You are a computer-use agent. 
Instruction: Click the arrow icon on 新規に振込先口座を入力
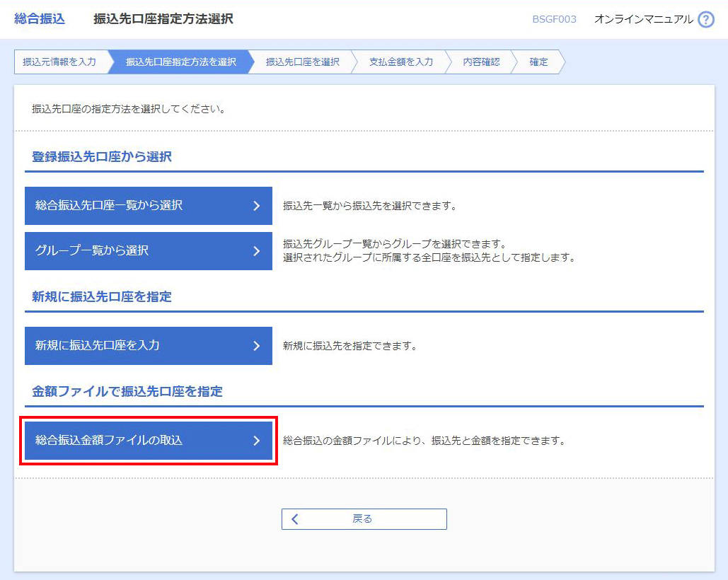point(256,346)
